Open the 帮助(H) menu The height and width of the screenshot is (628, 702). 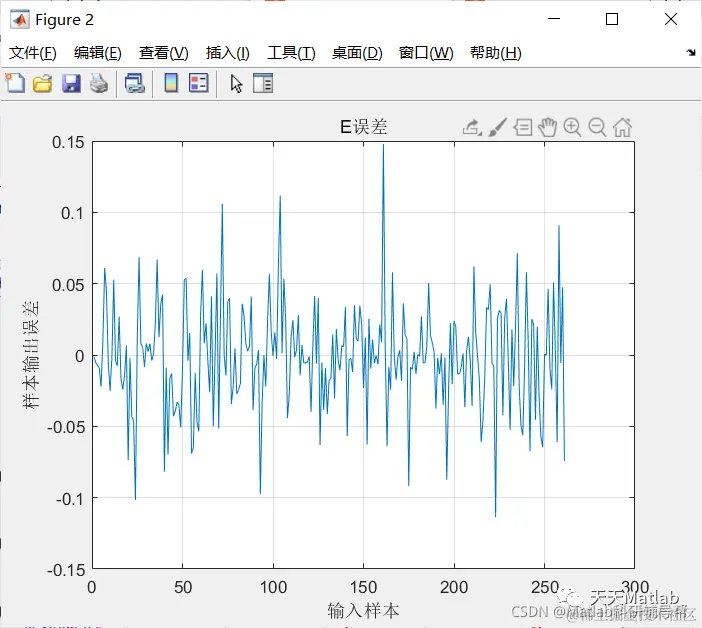pos(496,53)
